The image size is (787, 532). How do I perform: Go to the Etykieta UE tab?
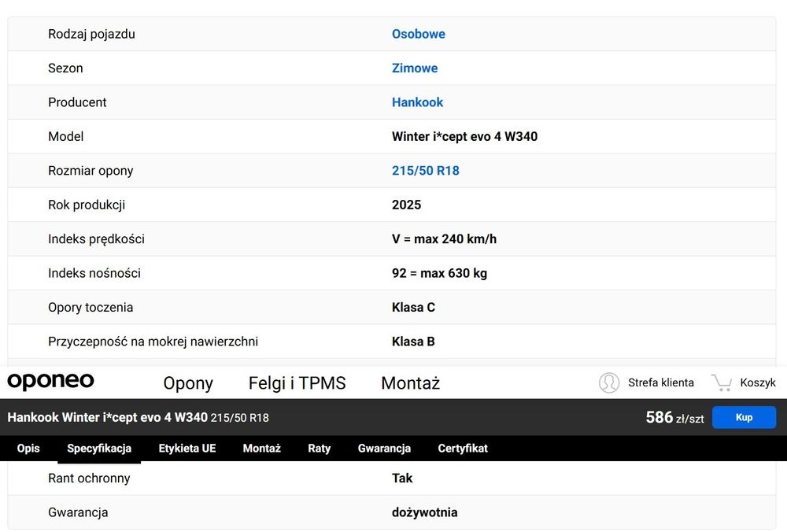pyautogui.click(x=187, y=448)
